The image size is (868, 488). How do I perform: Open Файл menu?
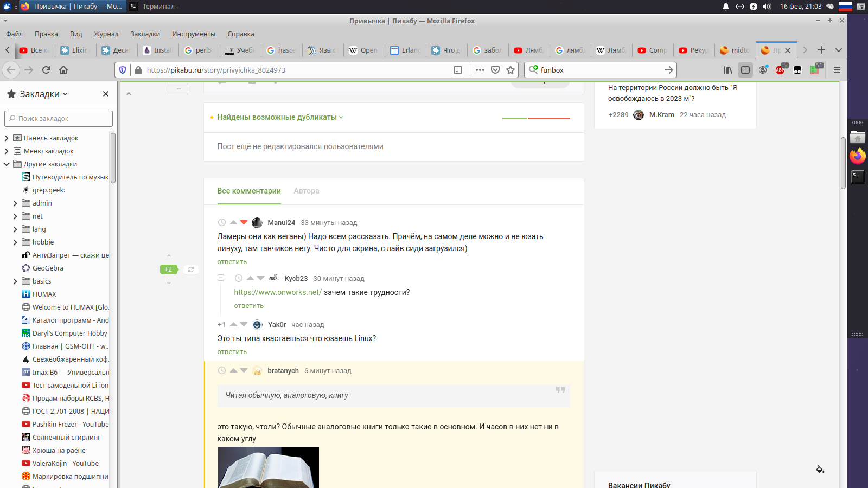pos(14,34)
